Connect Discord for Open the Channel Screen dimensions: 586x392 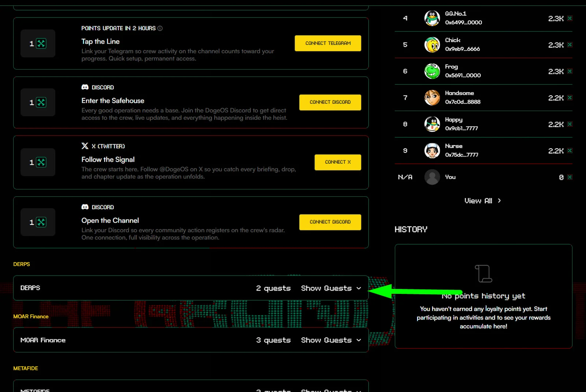pos(330,222)
